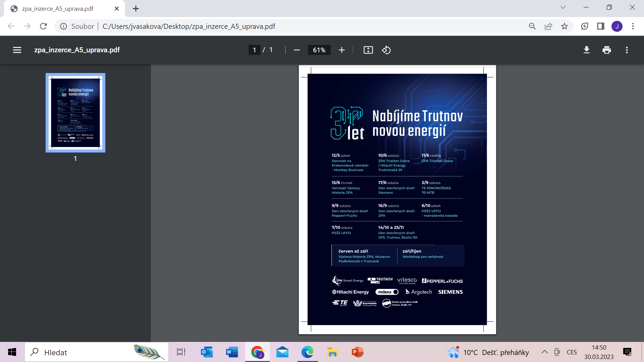Open the notification center icon
The image size is (644, 362).
point(627,352)
